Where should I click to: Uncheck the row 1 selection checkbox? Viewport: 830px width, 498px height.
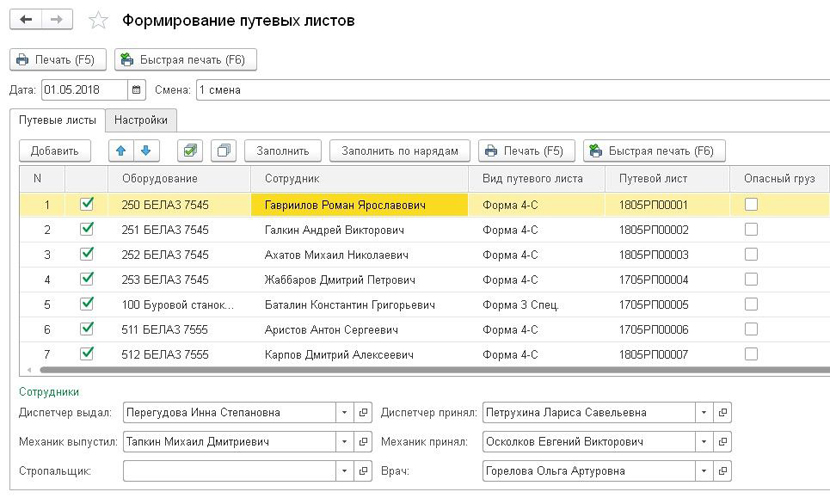click(86, 204)
